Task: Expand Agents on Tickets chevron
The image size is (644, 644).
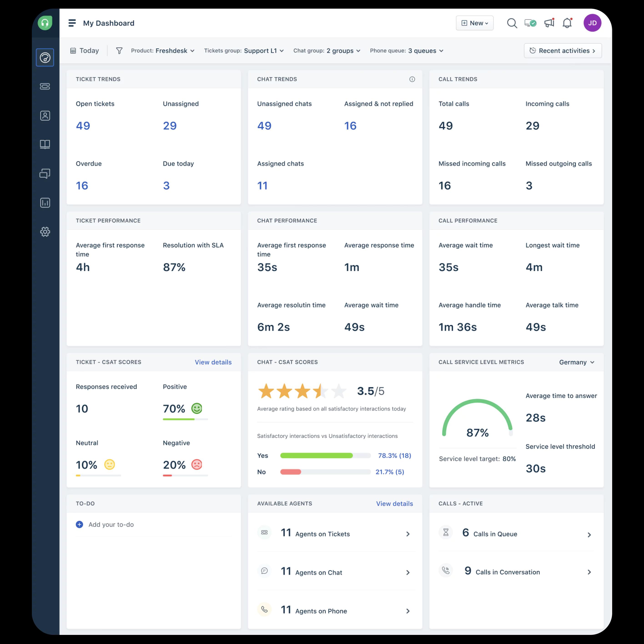Action: tap(408, 534)
